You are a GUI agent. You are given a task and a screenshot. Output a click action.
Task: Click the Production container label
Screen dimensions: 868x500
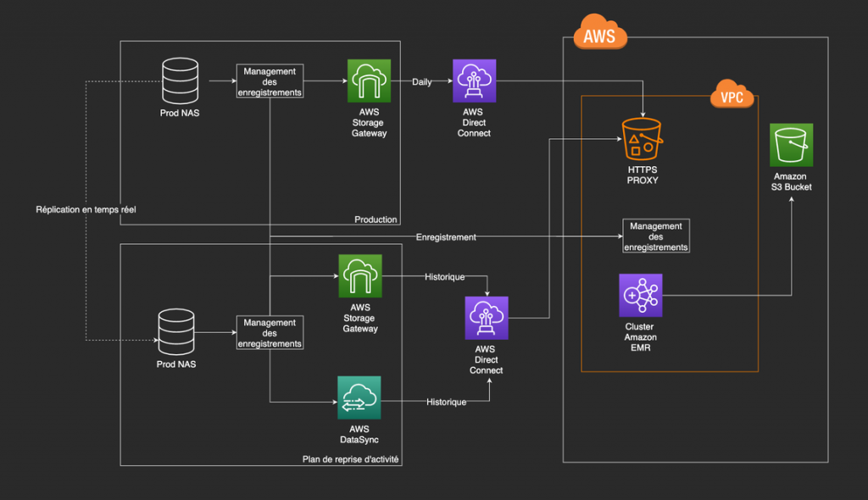click(376, 219)
